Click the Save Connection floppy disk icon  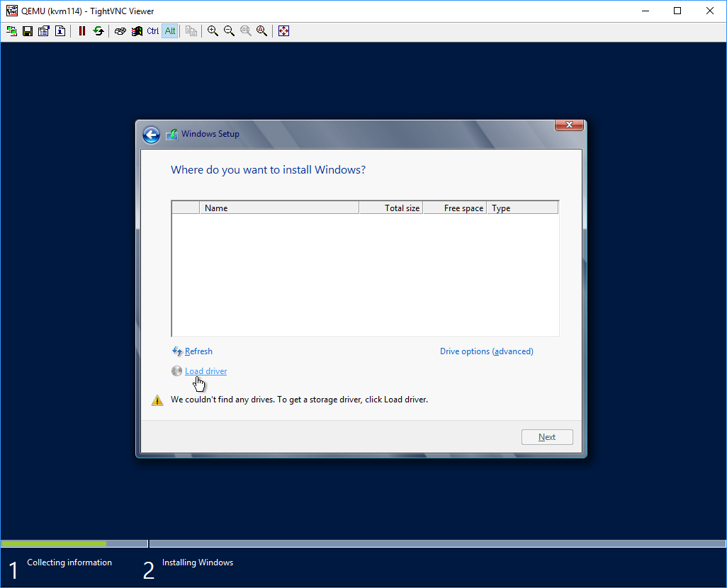click(x=28, y=31)
